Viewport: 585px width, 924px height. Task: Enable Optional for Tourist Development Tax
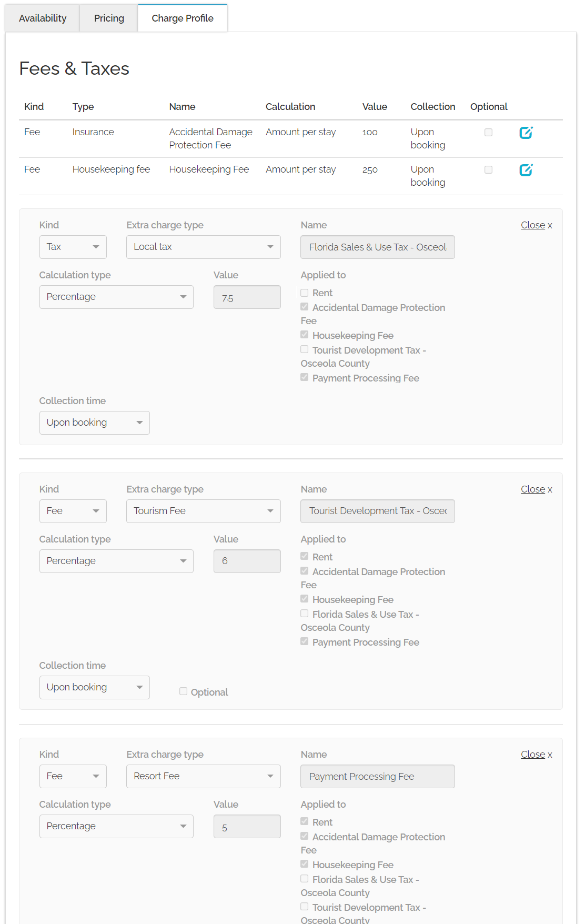pos(184,691)
